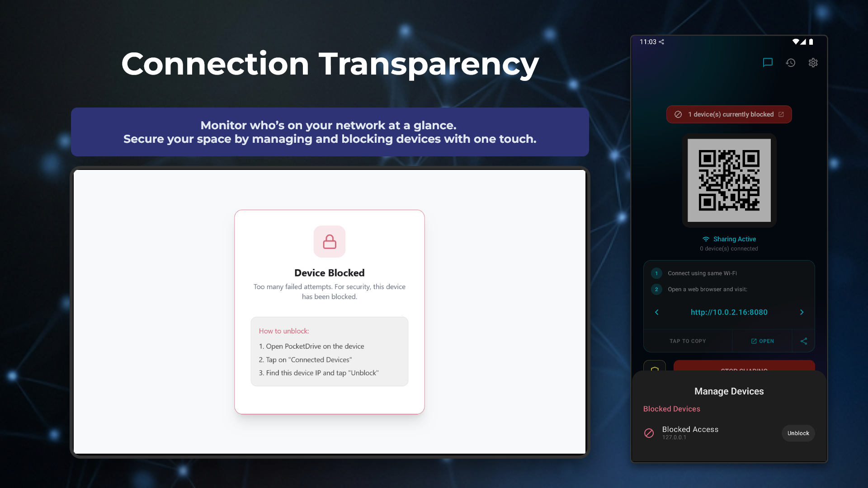Image resolution: width=868 pixels, height=488 pixels.
Task: Click the red Stop Sharing button
Action: point(744,366)
